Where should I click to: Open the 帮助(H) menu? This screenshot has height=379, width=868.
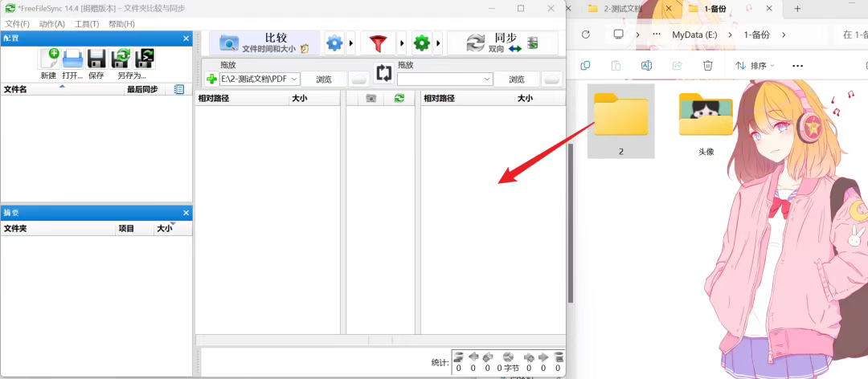point(121,24)
